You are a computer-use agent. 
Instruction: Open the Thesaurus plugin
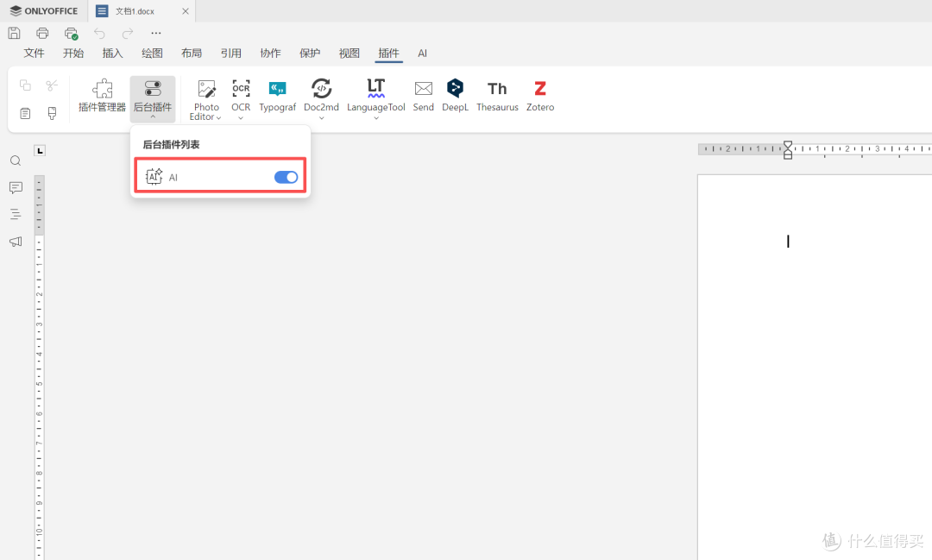tap(497, 97)
